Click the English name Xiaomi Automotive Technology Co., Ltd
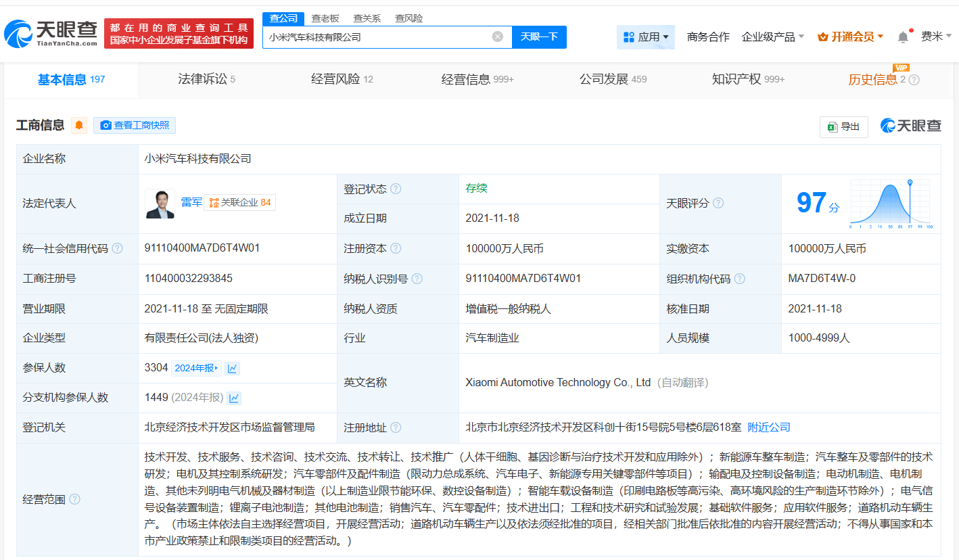The height and width of the screenshot is (560, 959). (558, 383)
